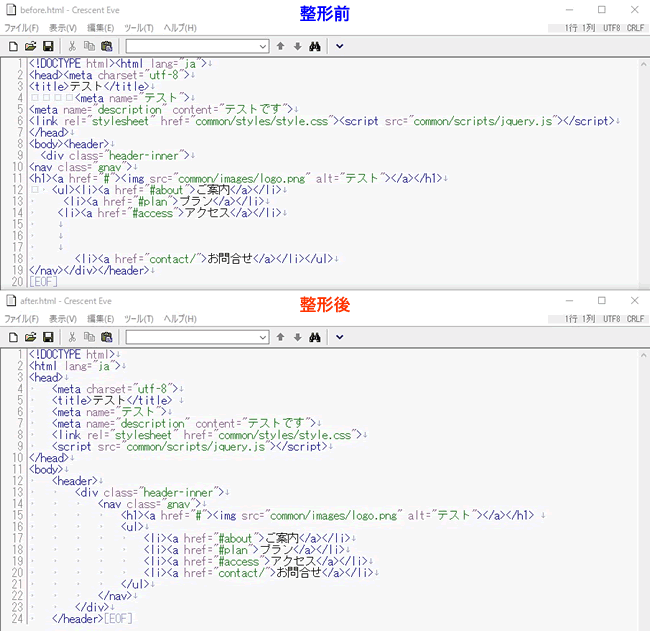Viewport: 650px width, 631px height.
Task: Click line 10 </head> in after.html
Action: click(49, 458)
